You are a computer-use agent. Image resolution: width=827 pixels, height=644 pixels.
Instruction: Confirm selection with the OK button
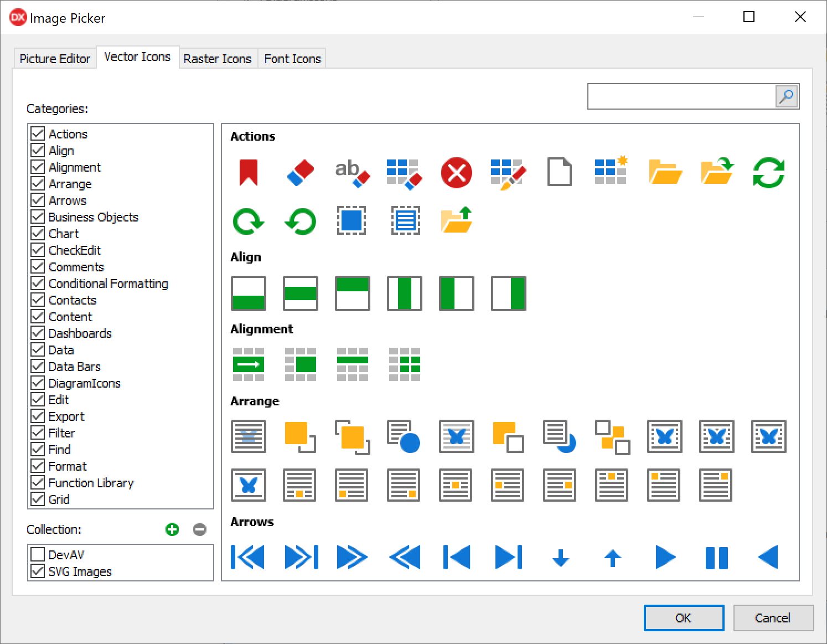[684, 618]
